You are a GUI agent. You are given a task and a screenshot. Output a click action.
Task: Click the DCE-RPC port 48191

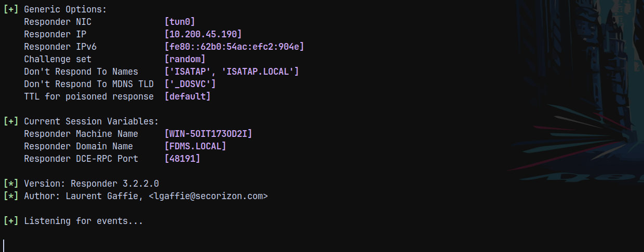[182, 159]
